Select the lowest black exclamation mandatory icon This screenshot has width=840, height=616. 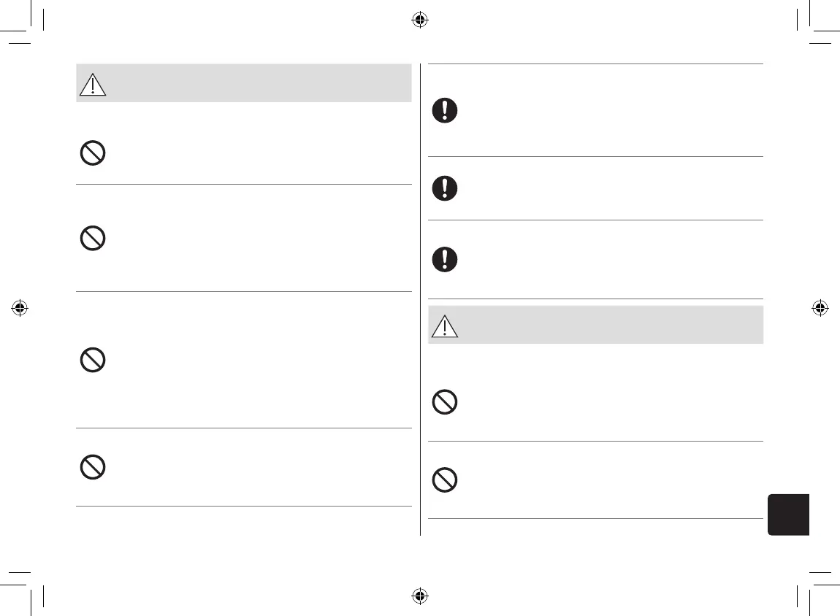[444, 260]
